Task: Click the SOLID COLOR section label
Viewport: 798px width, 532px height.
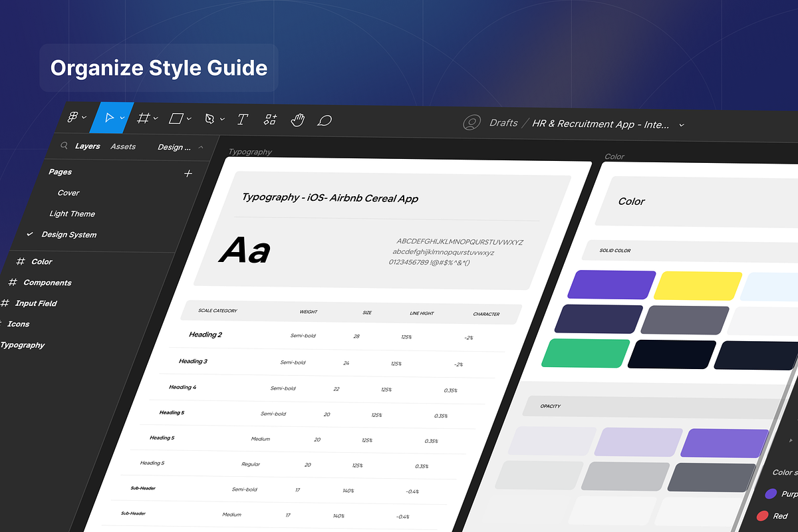Action: pyautogui.click(x=615, y=251)
